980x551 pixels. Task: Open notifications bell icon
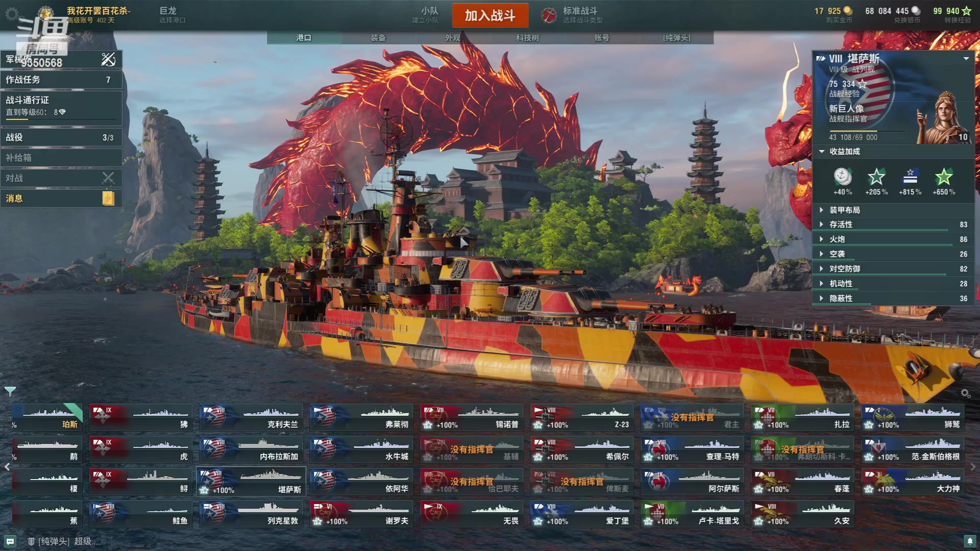tap(970, 541)
